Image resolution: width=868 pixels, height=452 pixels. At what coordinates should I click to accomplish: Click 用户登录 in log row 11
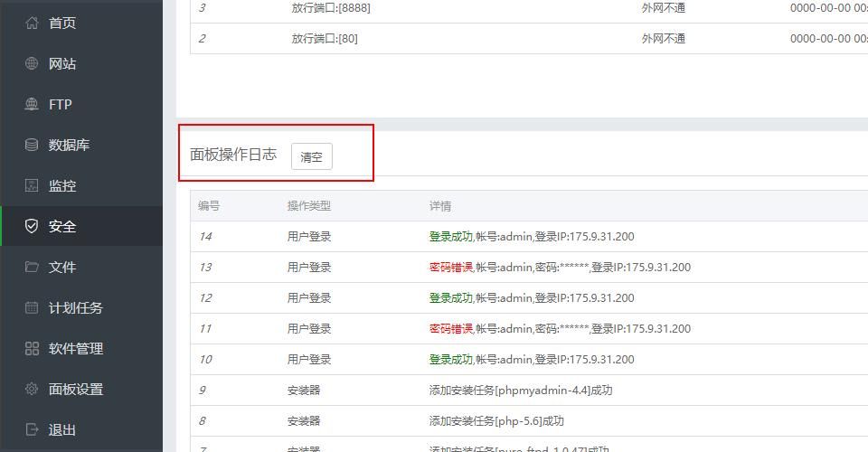click(x=309, y=329)
